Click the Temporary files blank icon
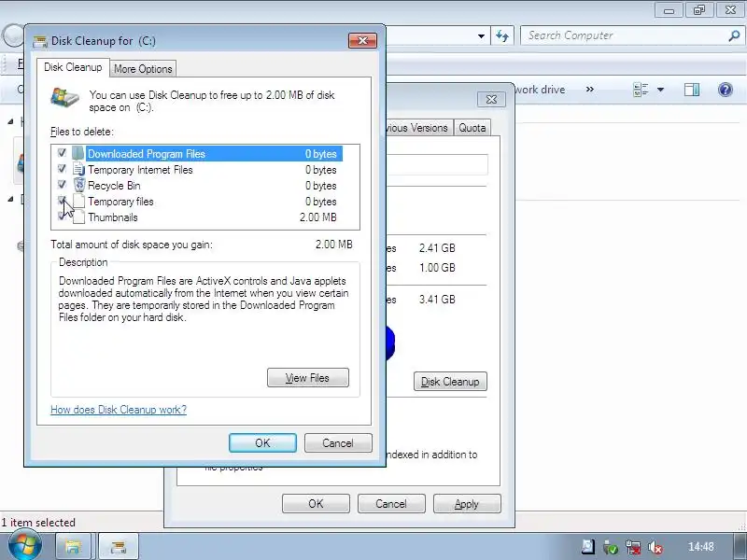Screen dimensions: 747x560 (79, 201)
